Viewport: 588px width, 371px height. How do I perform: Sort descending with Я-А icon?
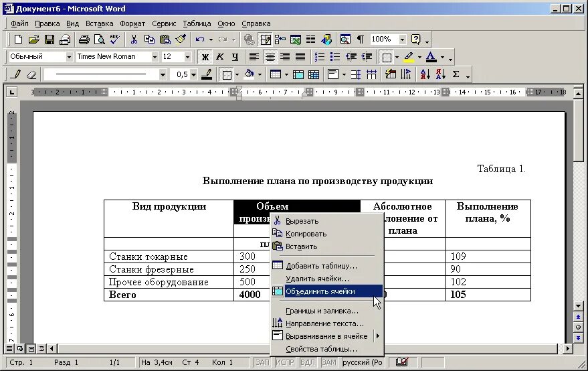click(441, 74)
